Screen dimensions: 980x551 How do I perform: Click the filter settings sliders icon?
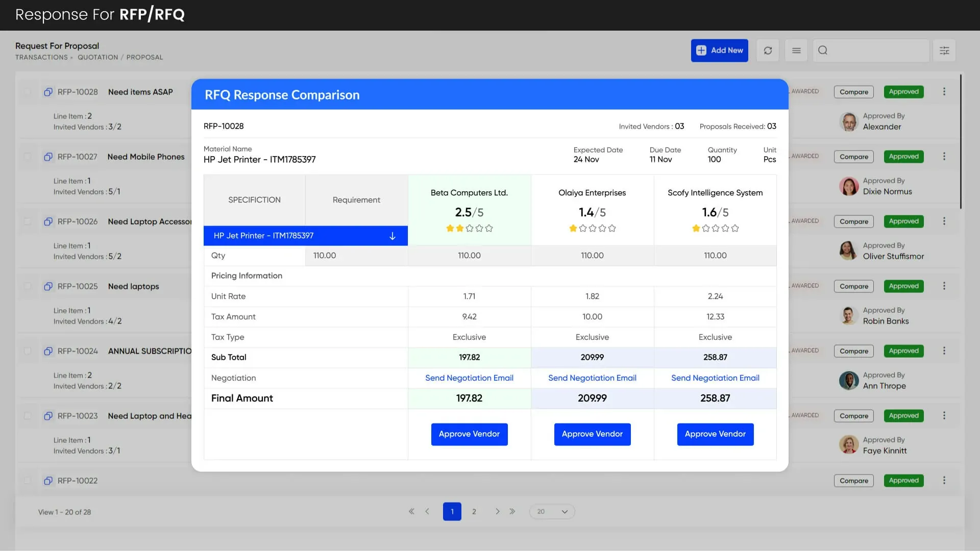click(944, 51)
